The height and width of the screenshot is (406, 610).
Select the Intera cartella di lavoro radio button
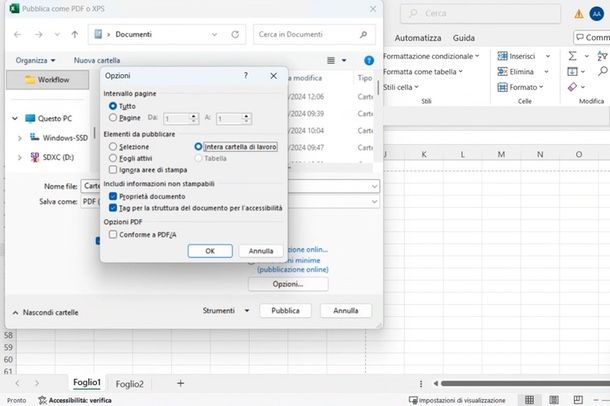[198, 147]
